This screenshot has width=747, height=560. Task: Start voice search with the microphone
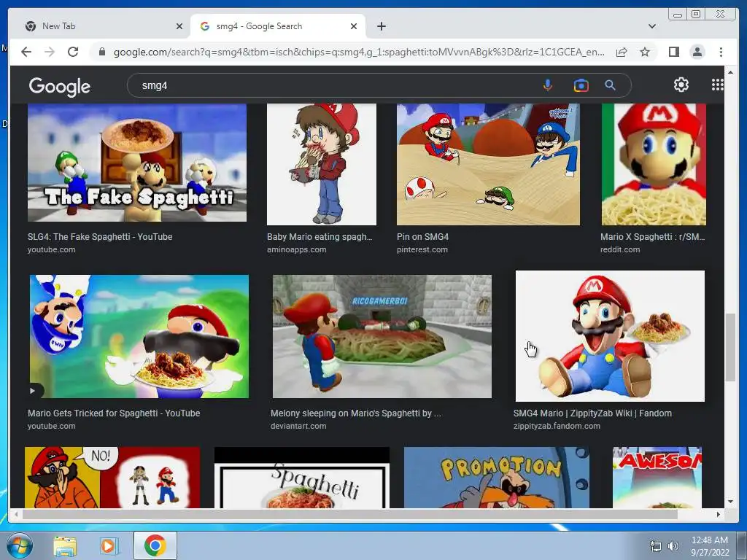[547, 85]
